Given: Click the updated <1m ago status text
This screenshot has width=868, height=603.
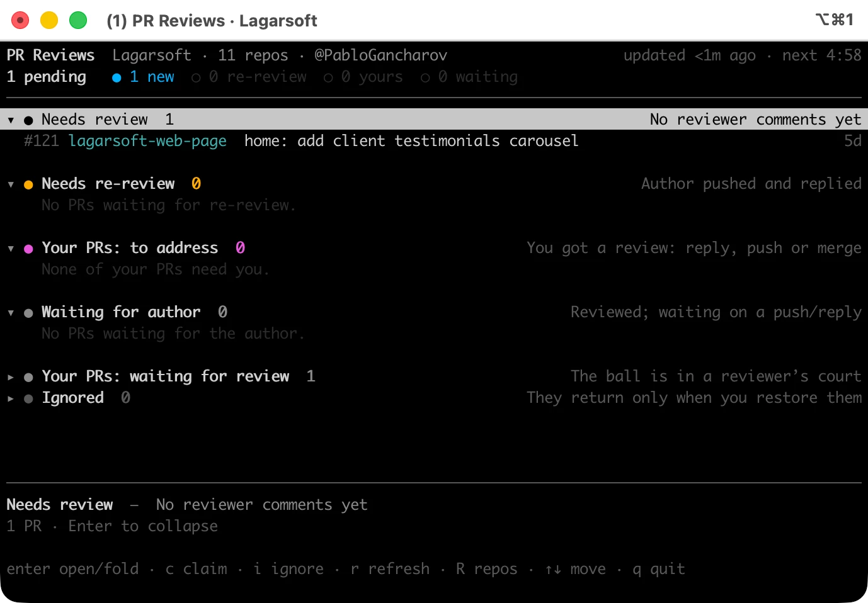Looking at the screenshot, I should (690, 55).
